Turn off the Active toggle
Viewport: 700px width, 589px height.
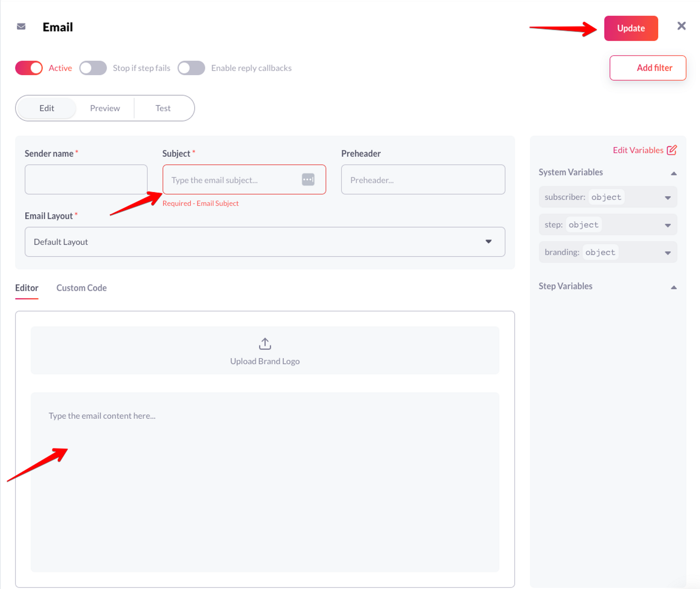coord(29,68)
